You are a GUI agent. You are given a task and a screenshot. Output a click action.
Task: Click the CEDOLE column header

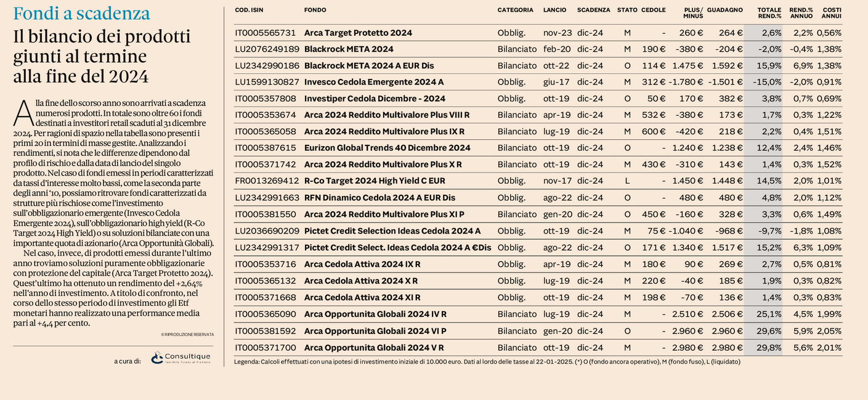[x=654, y=10]
